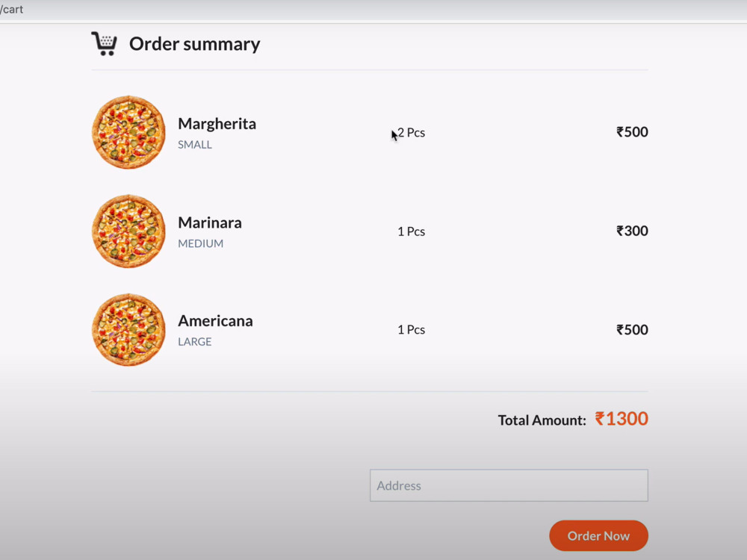The image size is (747, 560).
Task: Click the SMALL size label under Margherita
Action: click(195, 145)
